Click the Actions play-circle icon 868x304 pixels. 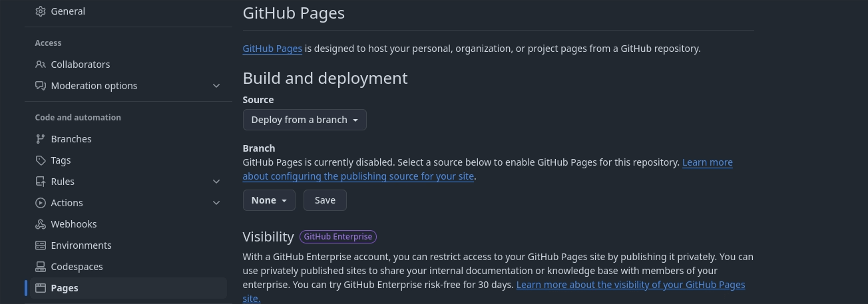click(x=41, y=203)
